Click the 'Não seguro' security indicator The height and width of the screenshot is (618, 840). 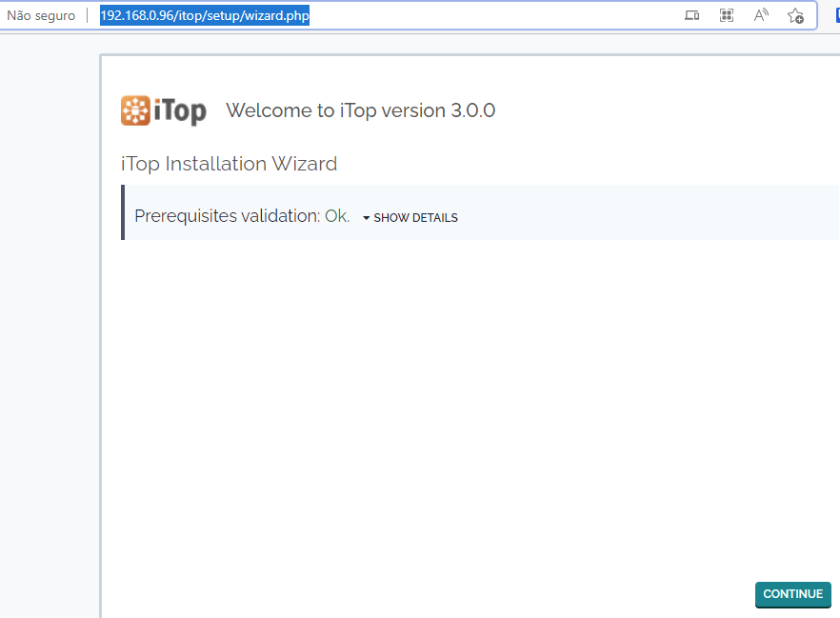click(41, 15)
